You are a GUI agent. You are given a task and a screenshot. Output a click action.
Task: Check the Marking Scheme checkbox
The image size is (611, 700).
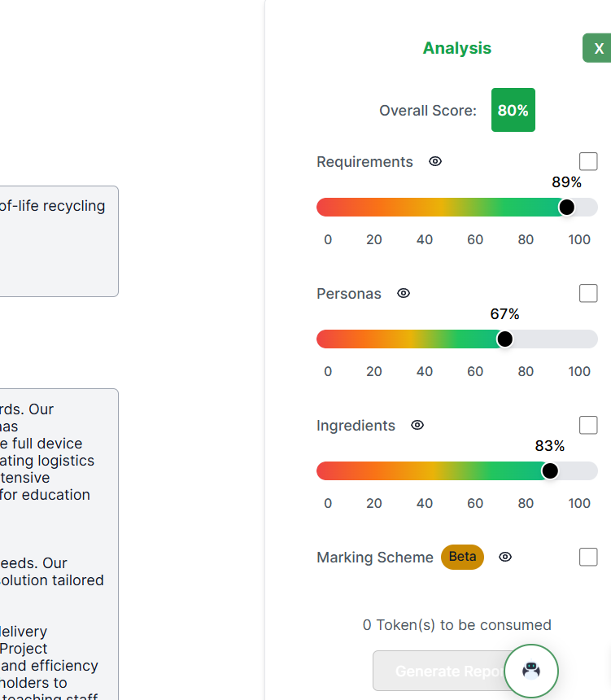(x=588, y=557)
